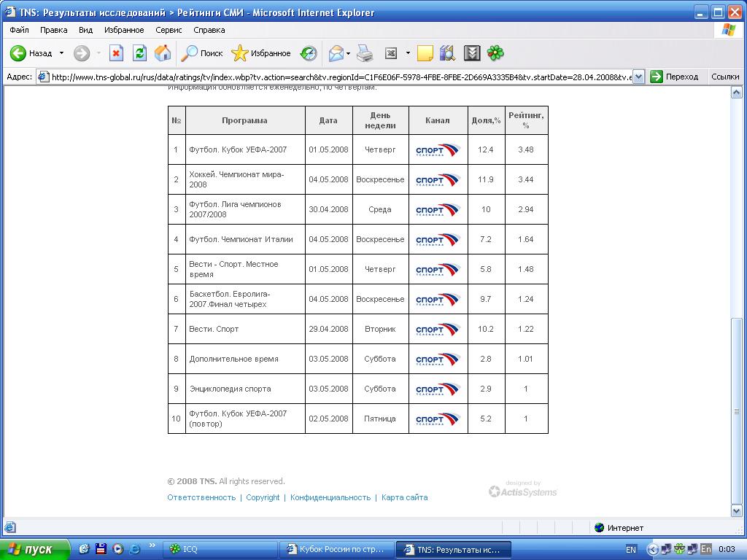Click the Print icon in toolbar
The width and height of the screenshot is (747, 560).
pyautogui.click(x=365, y=53)
